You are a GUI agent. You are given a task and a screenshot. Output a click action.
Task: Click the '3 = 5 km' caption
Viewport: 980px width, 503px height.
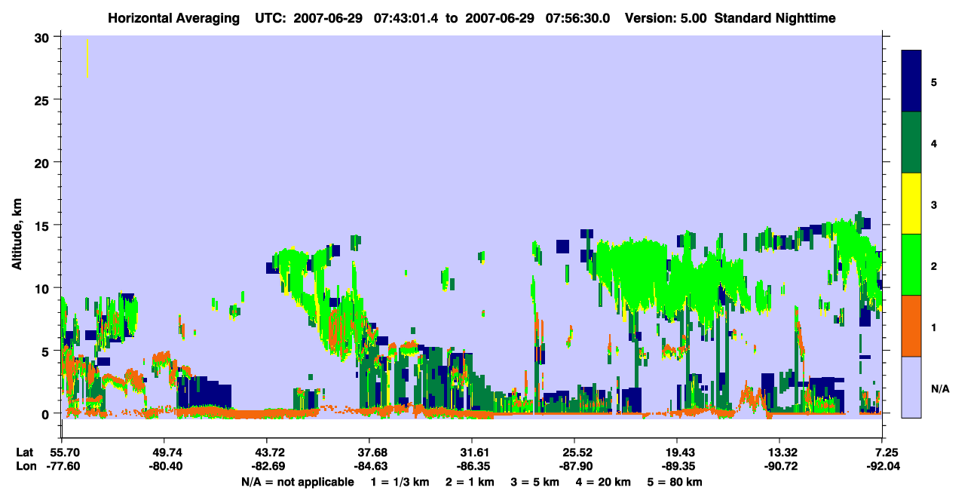536,482
